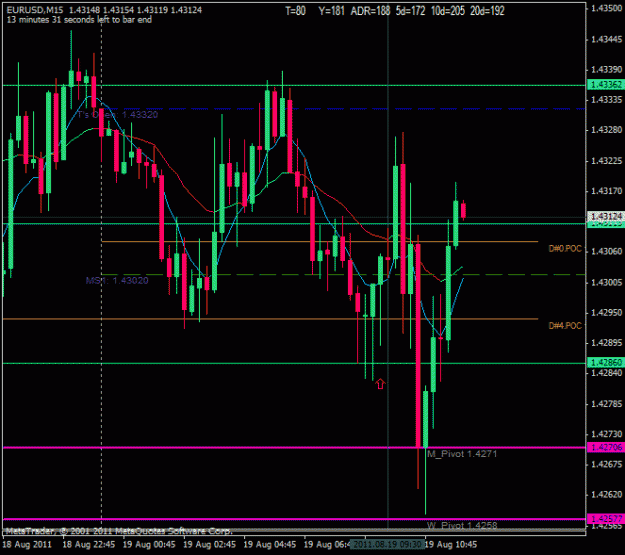This screenshot has width=625, height=555.
Task: Click the 1.43225 price scale value
Action: [606, 161]
